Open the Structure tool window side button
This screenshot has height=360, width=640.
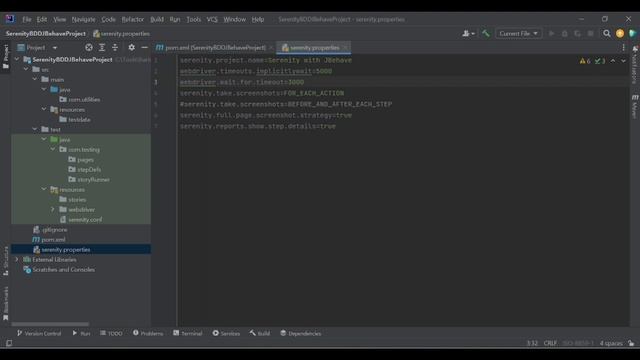tap(6, 261)
